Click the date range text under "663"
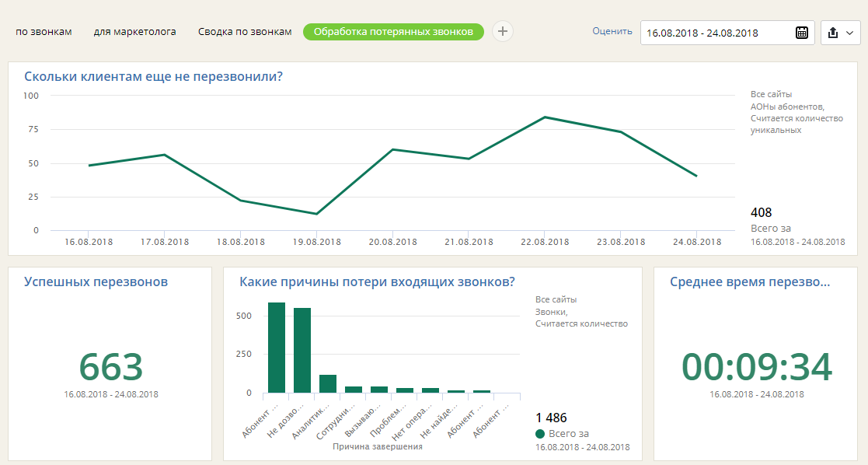 tap(110, 394)
